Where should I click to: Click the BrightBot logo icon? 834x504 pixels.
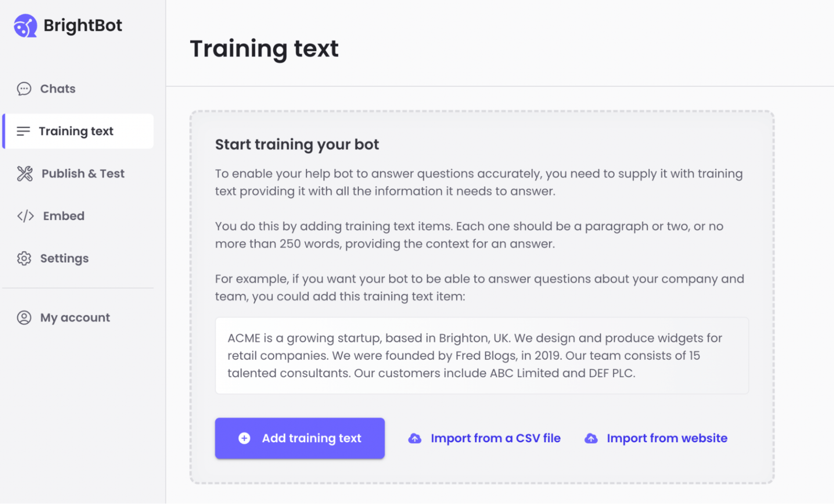(25, 26)
